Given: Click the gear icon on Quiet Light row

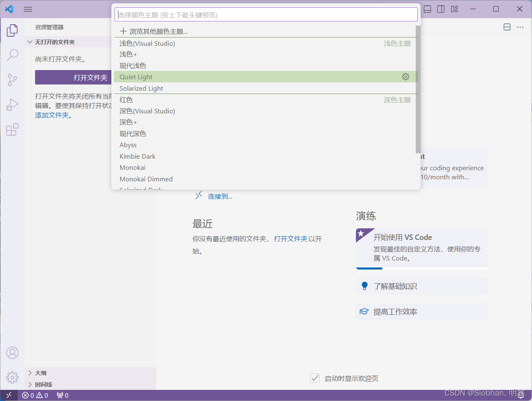Looking at the screenshot, I should [405, 77].
